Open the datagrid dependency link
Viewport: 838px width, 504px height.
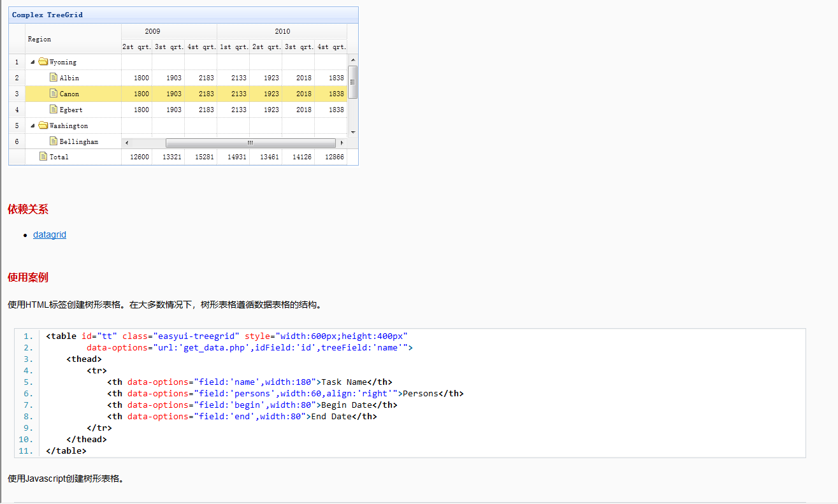pyautogui.click(x=50, y=234)
